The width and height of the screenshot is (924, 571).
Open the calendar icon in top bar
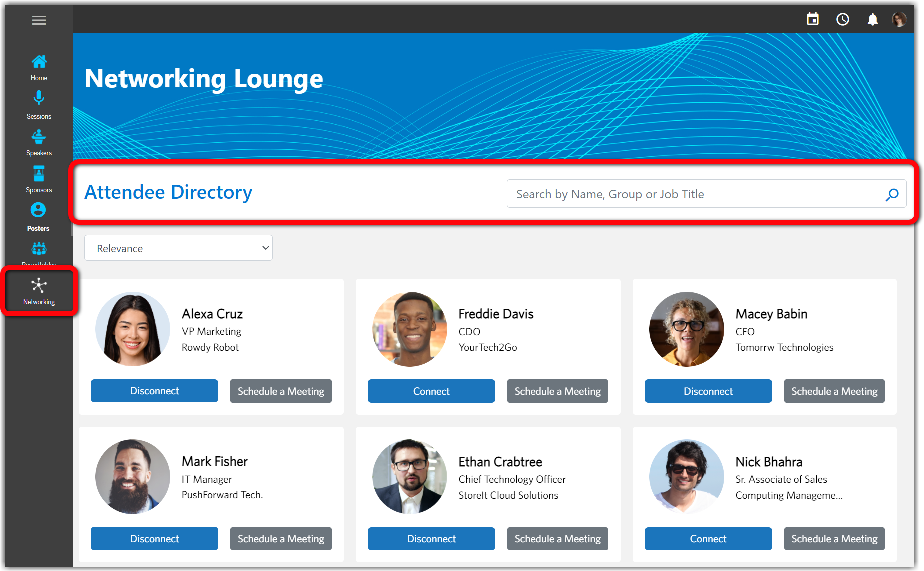(x=813, y=19)
